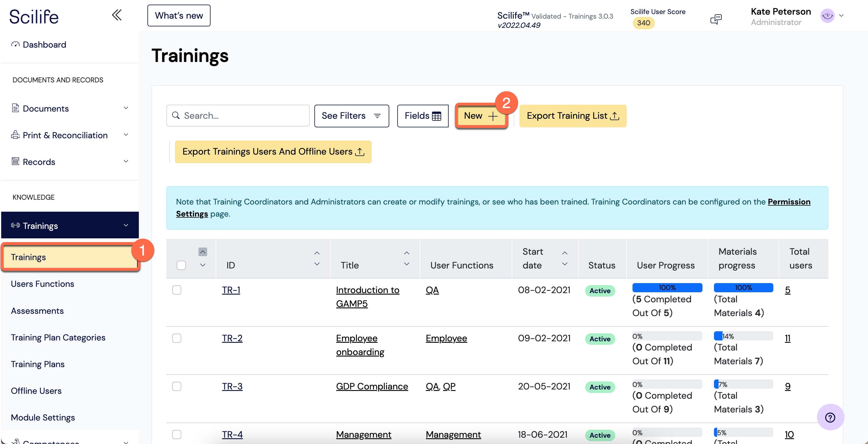
Task: Open GDP Compliance training link
Action: pyautogui.click(x=372, y=386)
